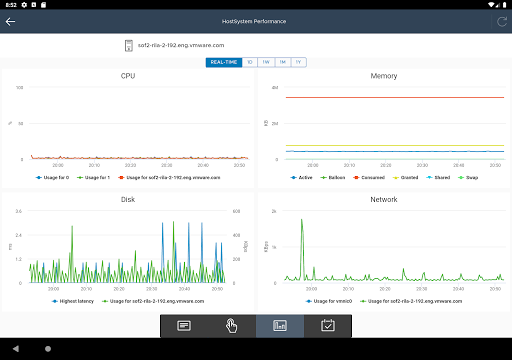Toggle the Granted memory series legend
This screenshot has width=512, height=360.
405,178
